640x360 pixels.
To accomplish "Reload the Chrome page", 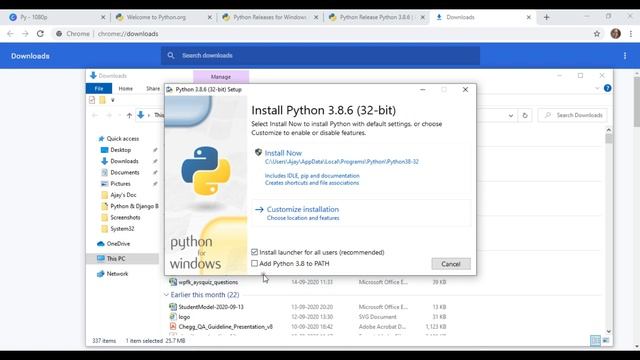I will tap(40, 34).
